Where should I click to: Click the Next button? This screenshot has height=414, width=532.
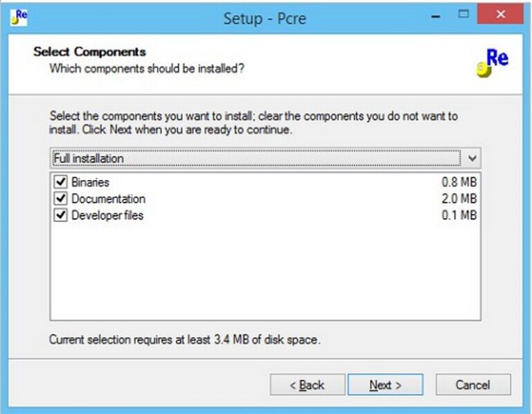click(x=385, y=384)
